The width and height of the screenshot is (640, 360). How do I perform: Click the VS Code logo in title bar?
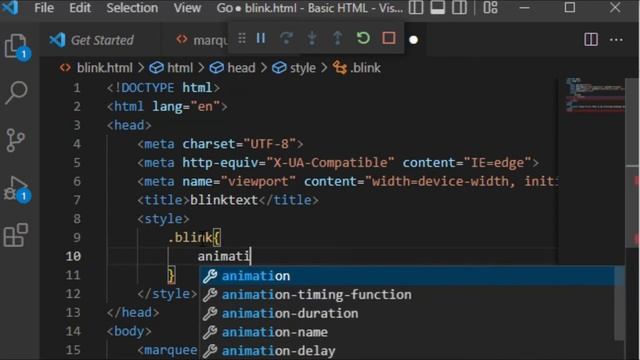(x=10, y=8)
